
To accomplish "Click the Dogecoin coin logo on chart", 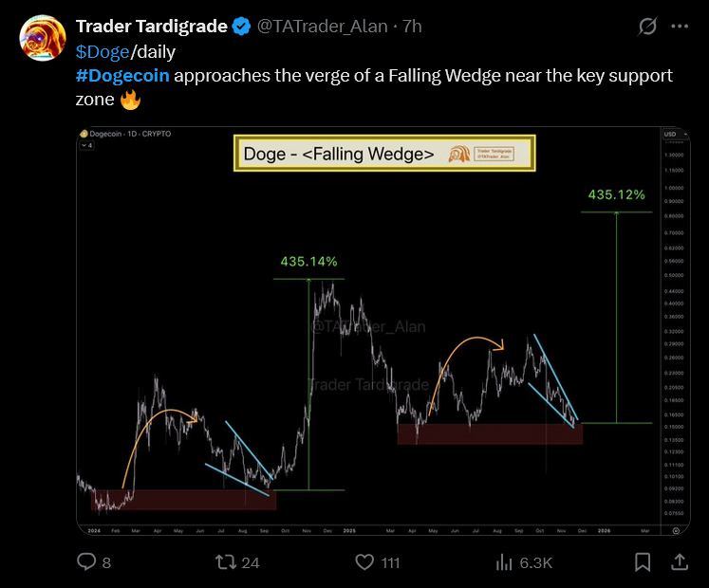I will (84, 134).
